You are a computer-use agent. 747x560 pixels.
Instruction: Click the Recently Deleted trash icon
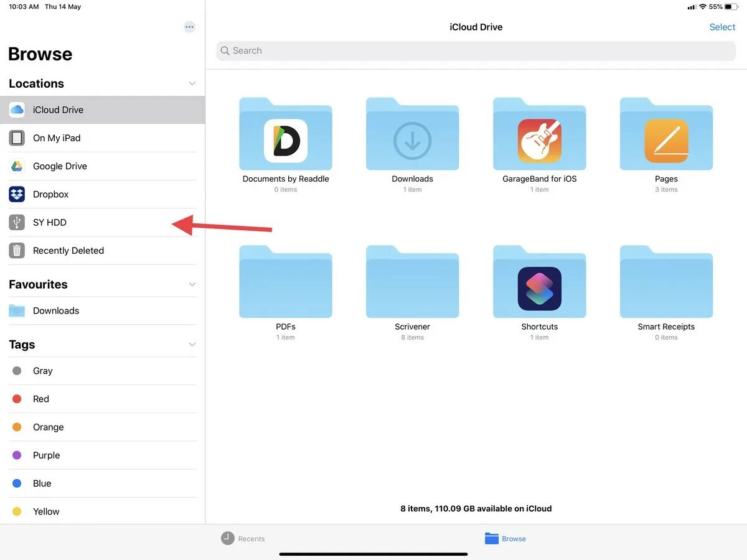tap(17, 250)
